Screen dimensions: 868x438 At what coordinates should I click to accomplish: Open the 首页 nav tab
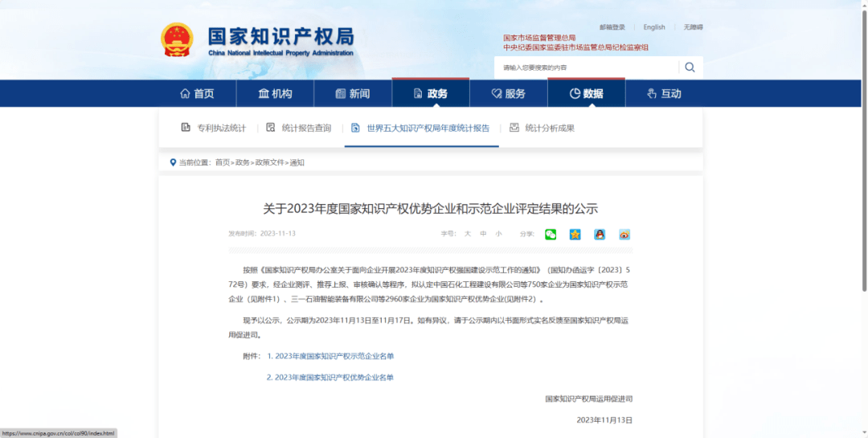(x=197, y=93)
